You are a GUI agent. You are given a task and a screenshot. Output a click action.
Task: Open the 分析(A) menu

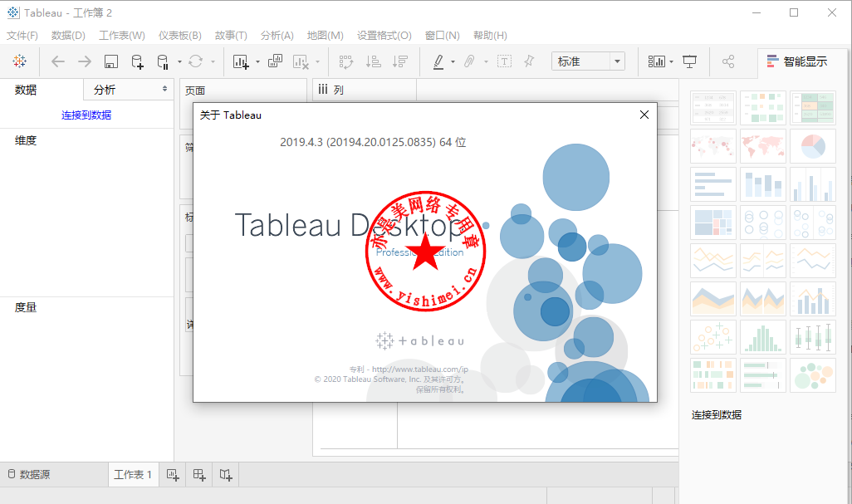click(277, 36)
